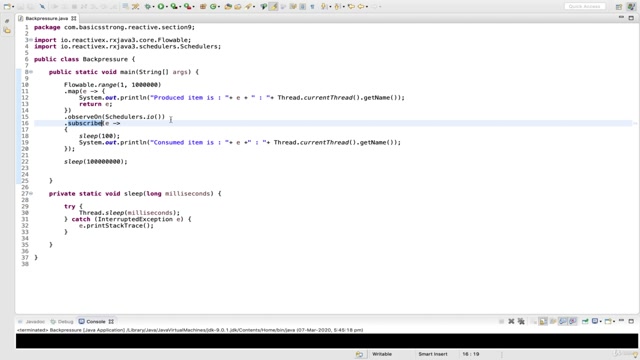Click the Display Selected Console icon
The height and width of the screenshot is (360, 640).
595,322
